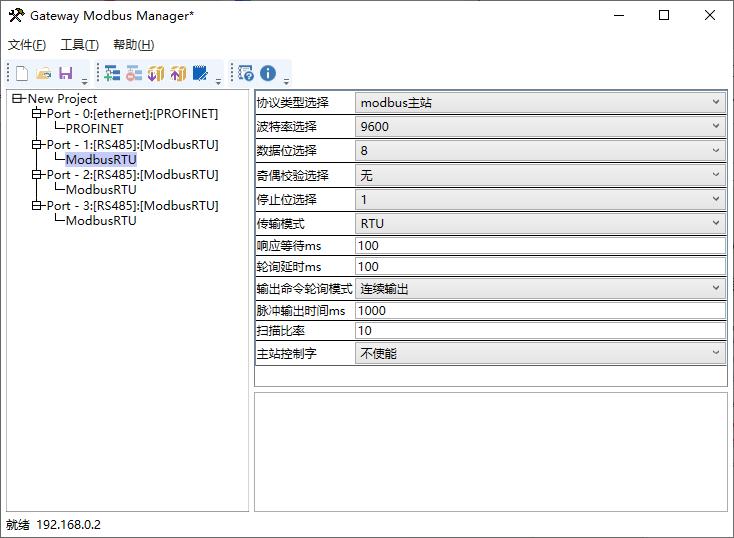Screen dimensions: 734x538
Task: Click the delete node icon with red minus
Action: click(133, 73)
